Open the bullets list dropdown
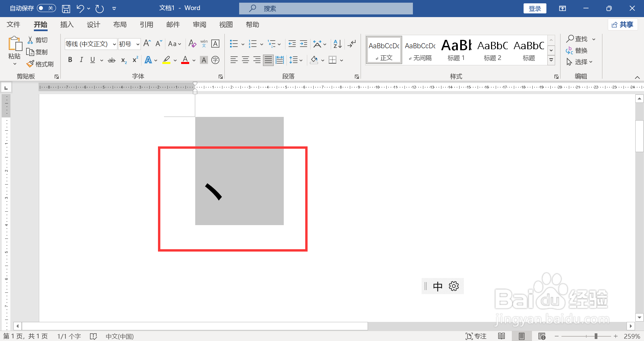 pyautogui.click(x=243, y=44)
